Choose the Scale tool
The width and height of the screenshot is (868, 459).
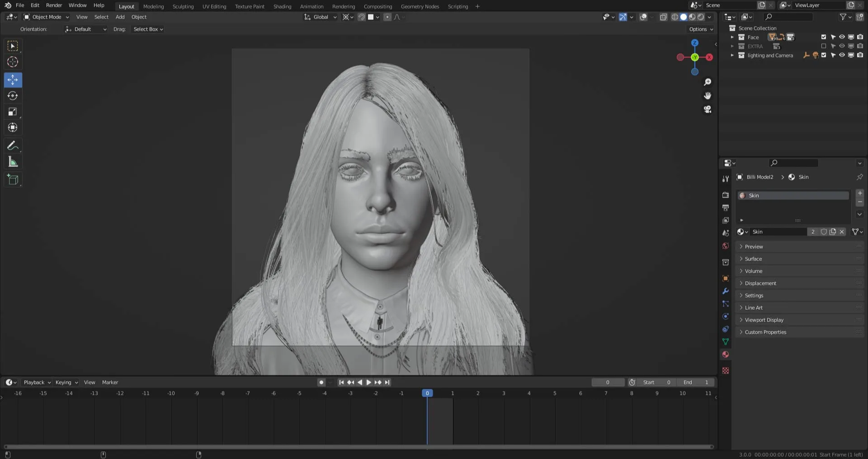[13, 112]
